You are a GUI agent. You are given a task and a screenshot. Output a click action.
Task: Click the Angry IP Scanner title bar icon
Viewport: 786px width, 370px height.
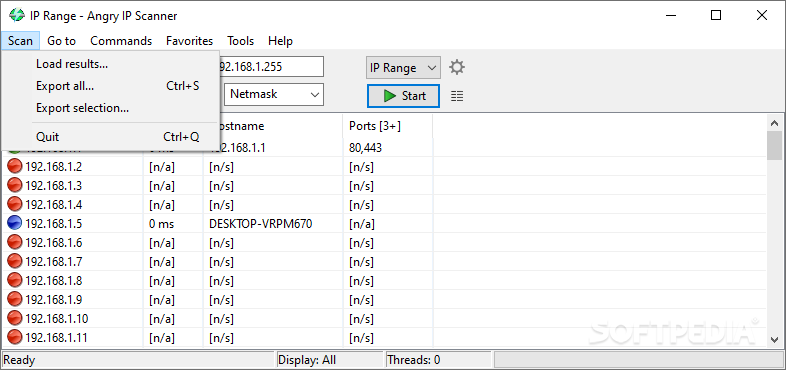point(17,16)
